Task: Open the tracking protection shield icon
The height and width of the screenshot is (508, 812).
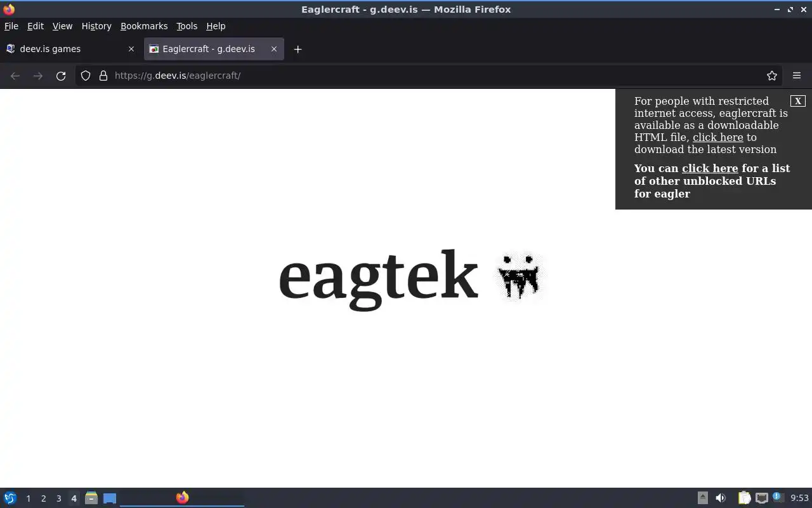Action: pos(86,76)
